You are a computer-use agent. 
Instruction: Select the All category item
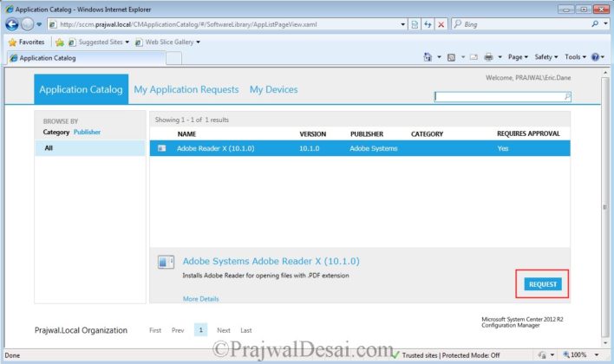click(90, 148)
